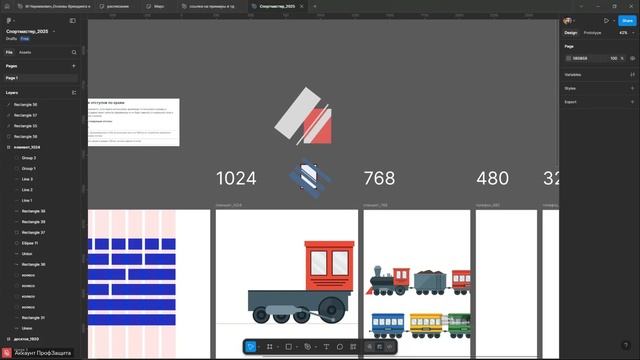Select the red locomotive cab illustration
The width and height of the screenshot is (640, 360).
coord(329,265)
